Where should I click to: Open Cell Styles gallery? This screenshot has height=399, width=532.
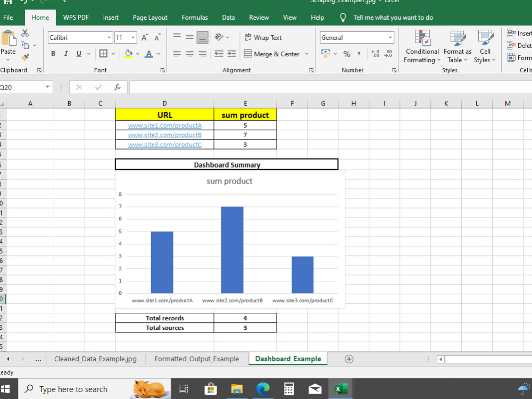(x=485, y=46)
